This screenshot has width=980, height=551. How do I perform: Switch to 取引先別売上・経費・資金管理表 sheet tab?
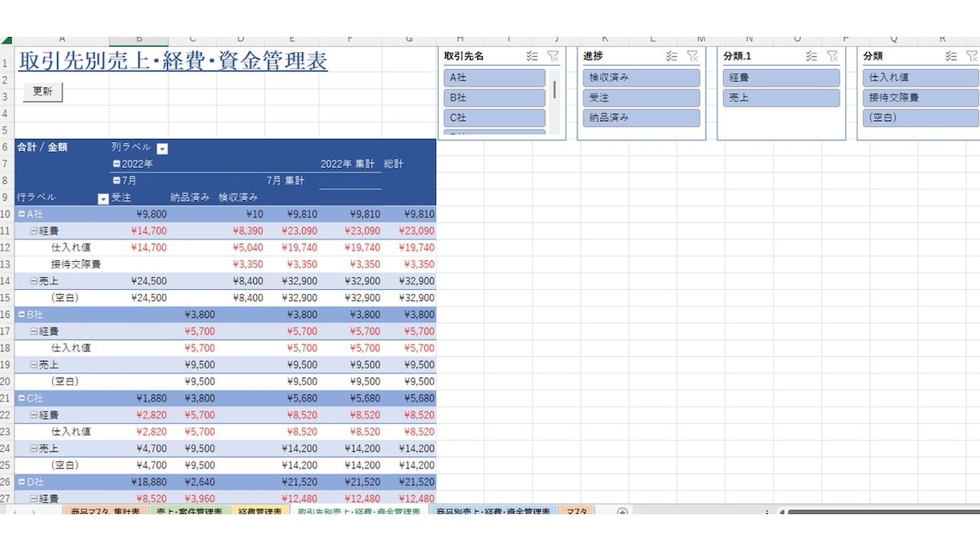point(359,511)
